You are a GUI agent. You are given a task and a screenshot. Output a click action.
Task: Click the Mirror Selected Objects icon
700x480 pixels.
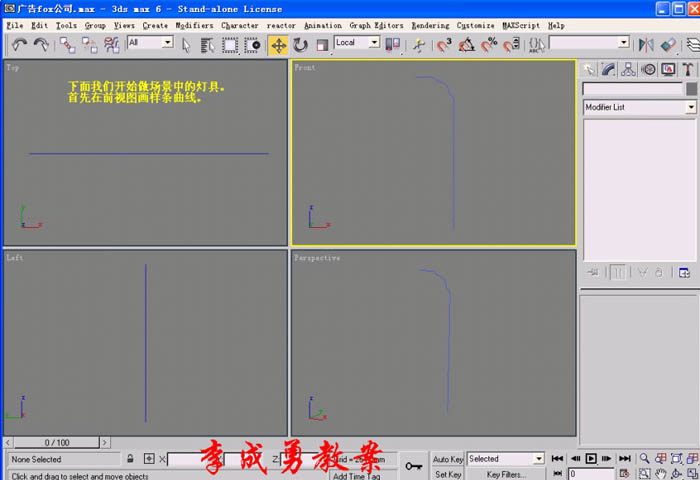pos(646,45)
